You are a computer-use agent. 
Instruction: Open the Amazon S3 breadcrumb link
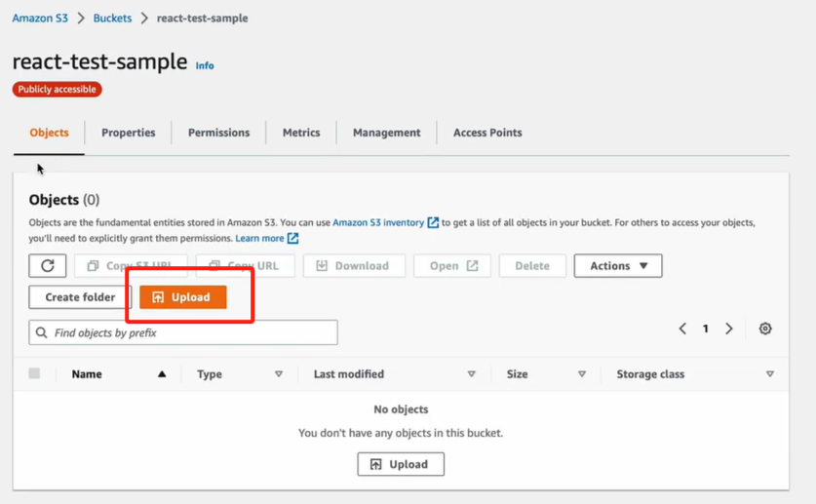coord(40,19)
